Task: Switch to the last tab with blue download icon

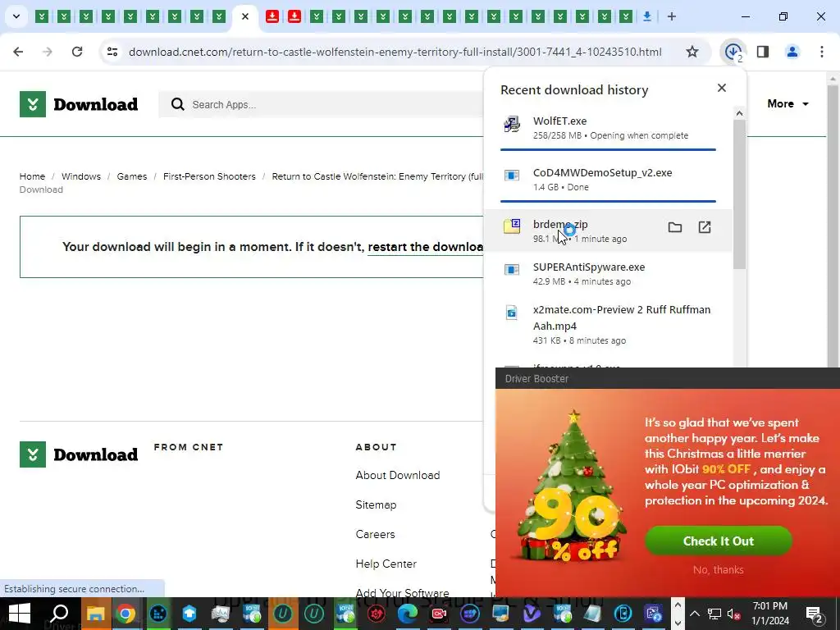Action: (x=648, y=16)
